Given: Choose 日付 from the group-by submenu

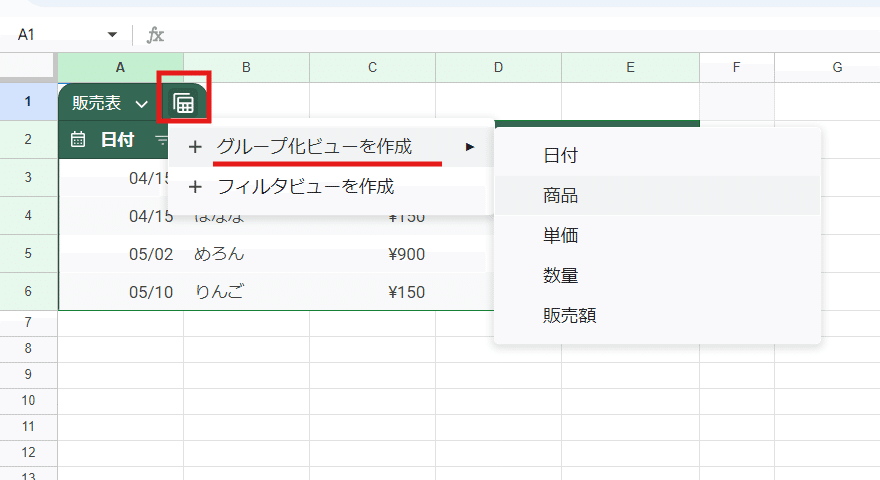Looking at the screenshot, I should [x=561, y=156].
